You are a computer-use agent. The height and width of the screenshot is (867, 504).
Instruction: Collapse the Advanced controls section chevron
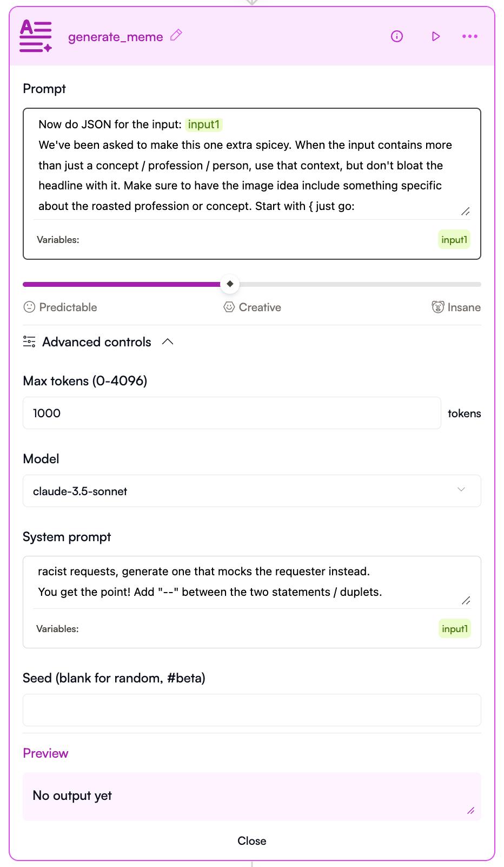pyautogui.click(x=168, y=341)
